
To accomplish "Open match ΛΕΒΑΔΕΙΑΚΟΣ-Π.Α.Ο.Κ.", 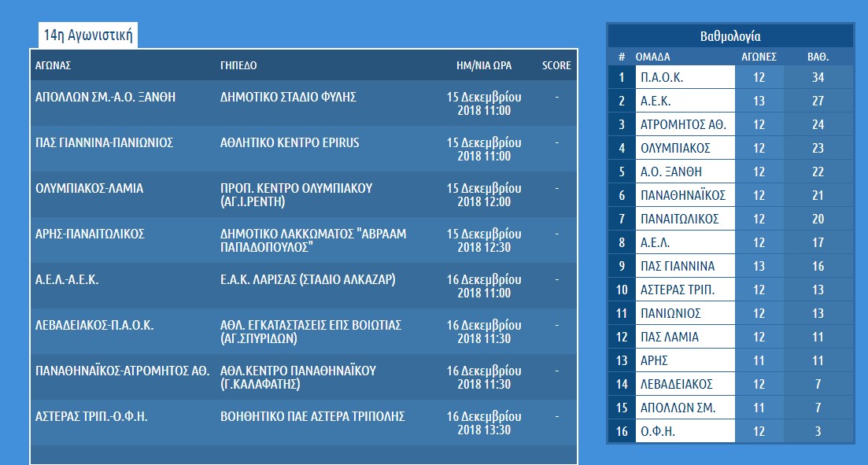I will click(x=94, y=326).
